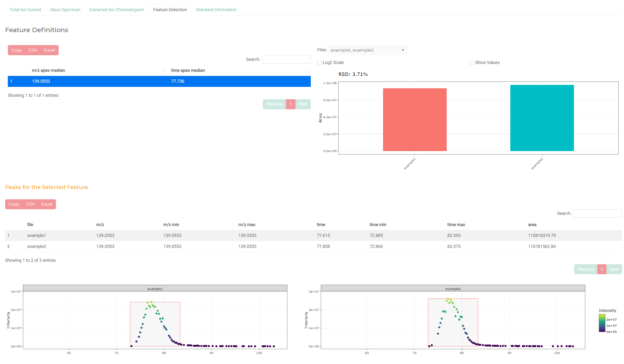The width and height of the screenshot is (624, 364).
Task: Click time value 77.858
Action: pyautogui.click(x=323, y=246)
